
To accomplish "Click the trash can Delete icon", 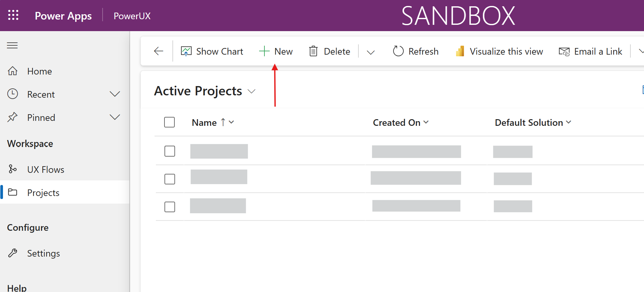I will click(313, 51).
